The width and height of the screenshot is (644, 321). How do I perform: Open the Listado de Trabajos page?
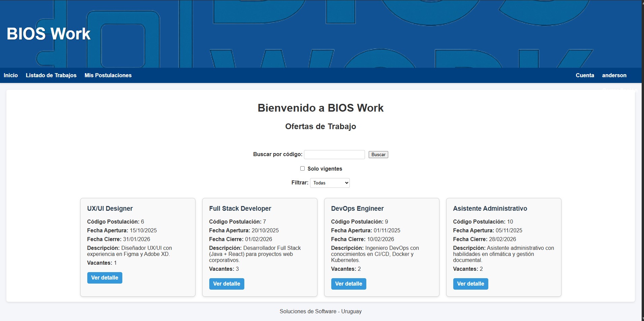(51, 75)
